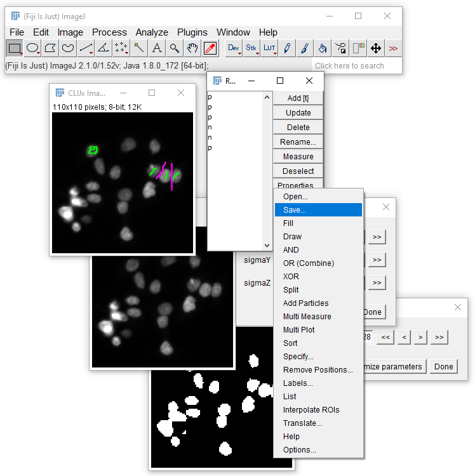Screen dimensions: 475x476
Task: Click the scripting tool icon in toolbar
Action: (x=340, y=48)
